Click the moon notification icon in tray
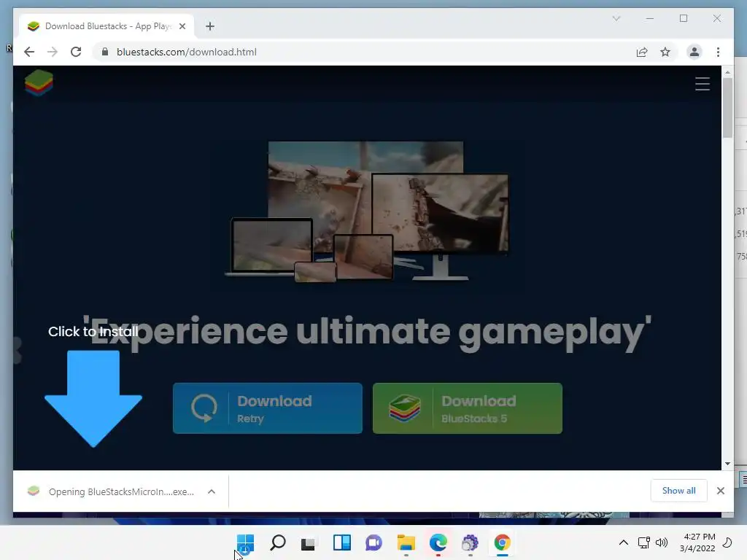 [727, 542]
